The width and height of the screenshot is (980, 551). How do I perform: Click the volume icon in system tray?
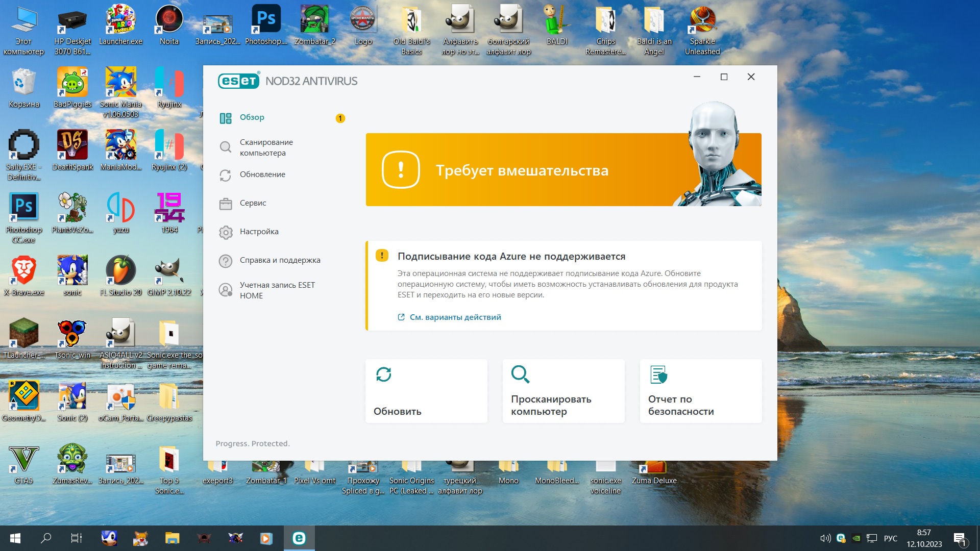[x=825, y=538]
